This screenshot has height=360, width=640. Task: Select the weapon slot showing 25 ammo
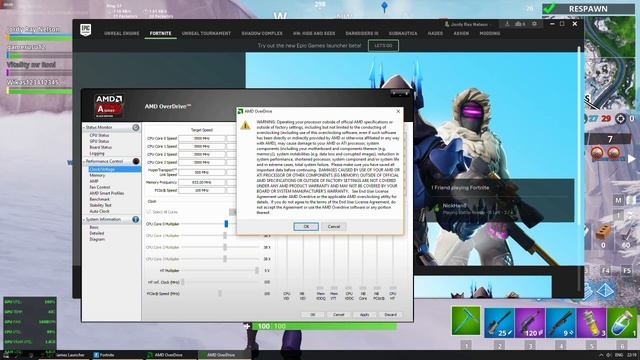[499, 323]
